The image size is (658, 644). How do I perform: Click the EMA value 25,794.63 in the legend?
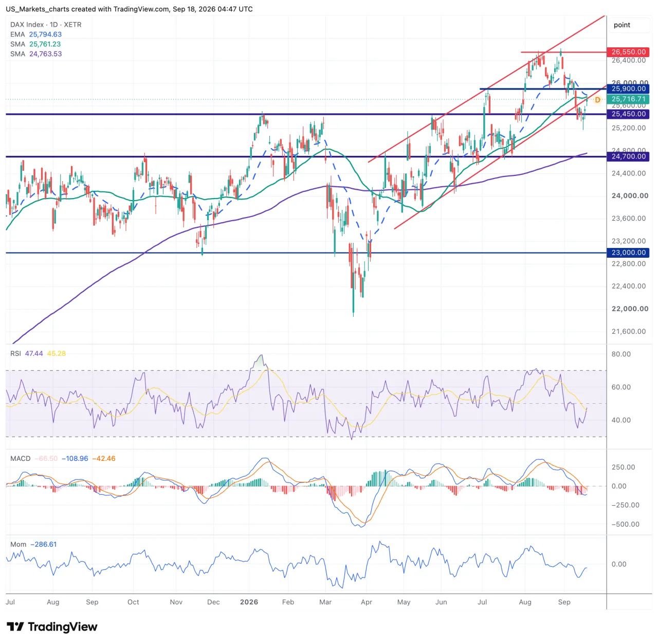pyautogui.click(x=45, y=34)
